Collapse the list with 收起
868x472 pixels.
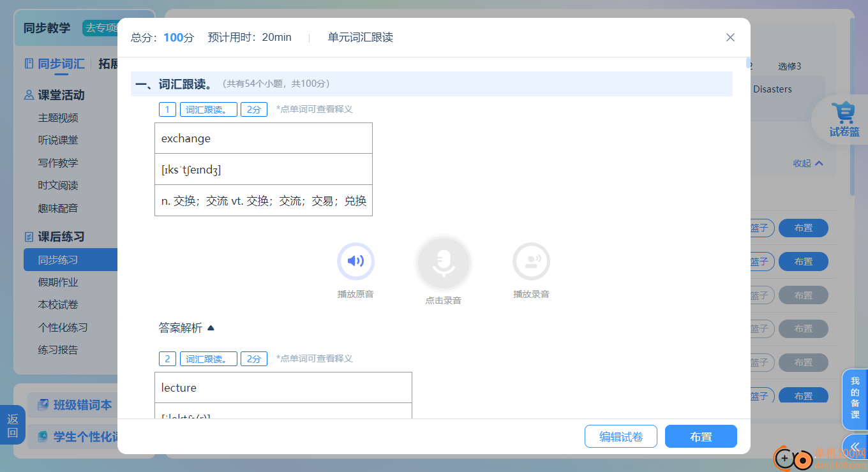[x=808, y=163]
